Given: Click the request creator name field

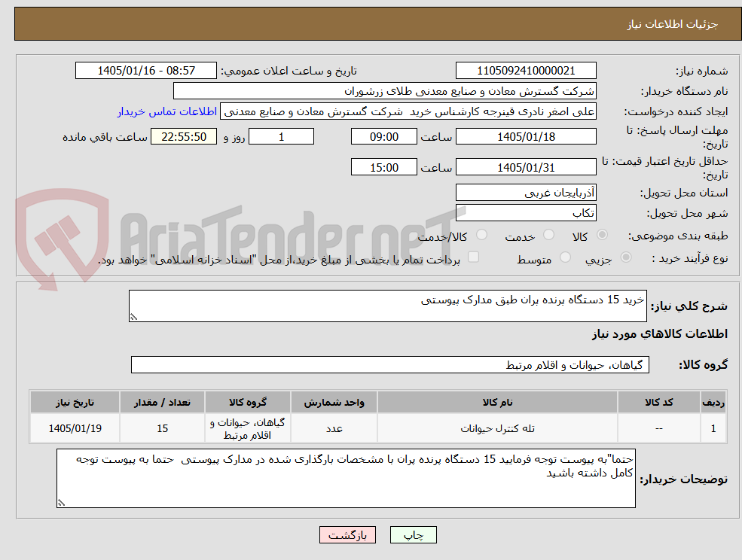Looking at the screenshot, I should pos(408,111).
